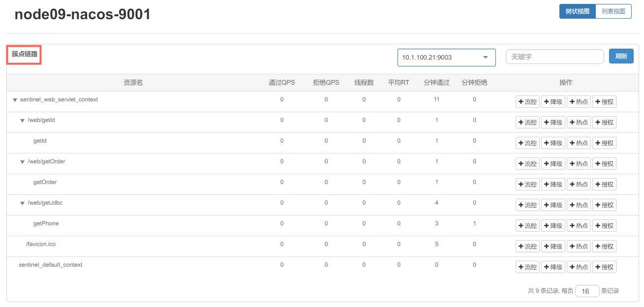
Task: Switch to tree view (树状视图)
Action: point(577,12)
